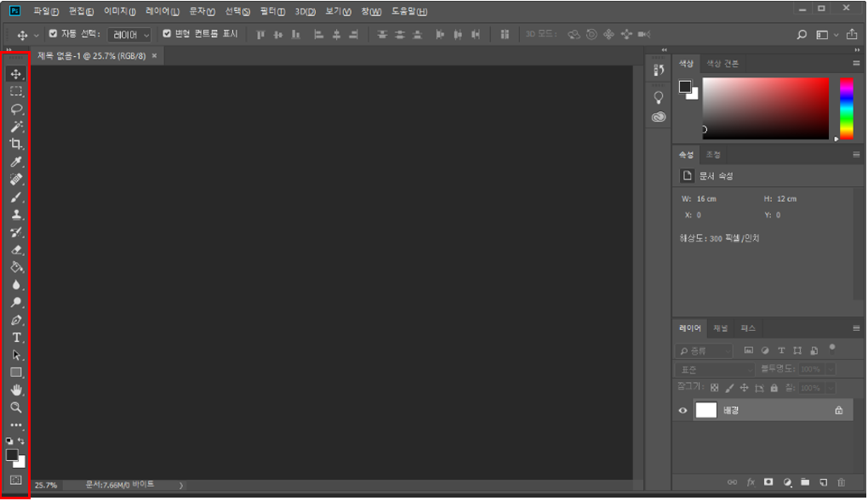This screenshot has height=501, width=868.
Task: Open the History panel icon
Action: tap(658, 70)
